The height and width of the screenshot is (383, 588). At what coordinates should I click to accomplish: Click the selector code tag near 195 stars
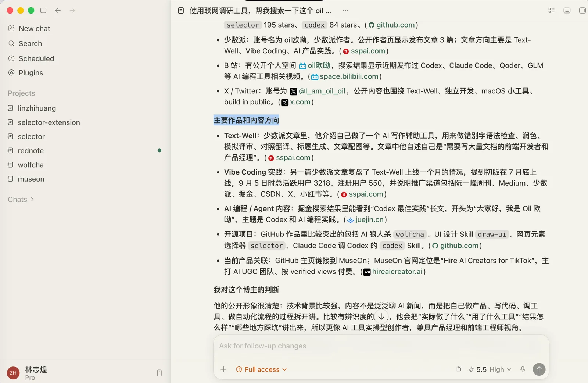click(x=243, y=25)
